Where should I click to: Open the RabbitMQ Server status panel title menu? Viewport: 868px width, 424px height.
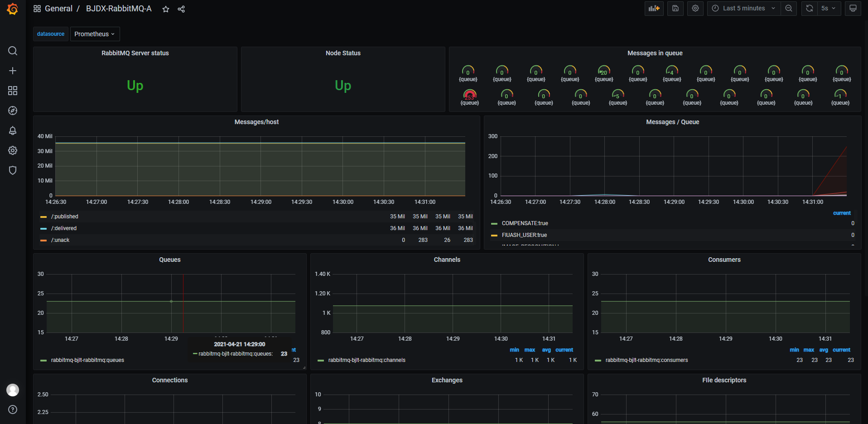click(x=135, y=53)
